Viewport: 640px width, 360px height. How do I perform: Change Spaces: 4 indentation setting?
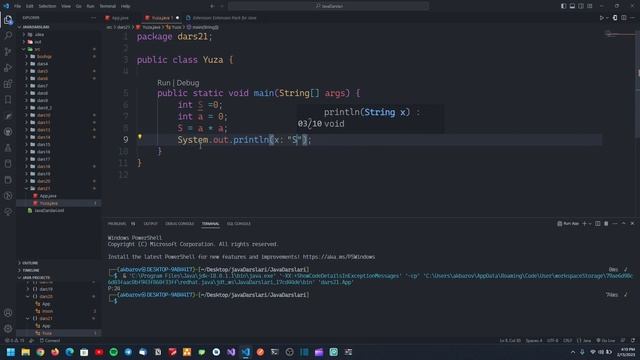[534, 340]
